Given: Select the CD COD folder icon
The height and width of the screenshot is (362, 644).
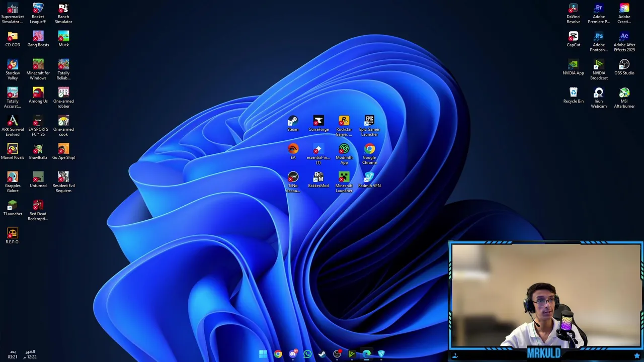Looking at the screenshot, I should 13,39.
